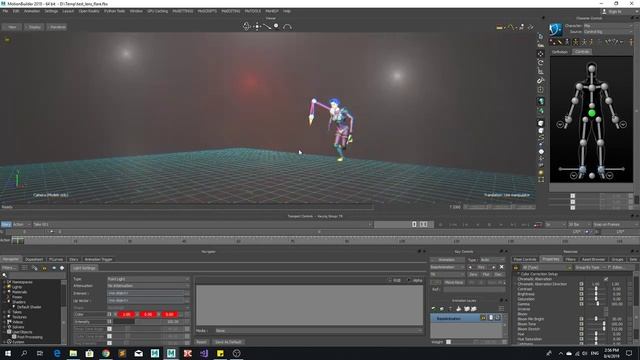Select the translate tool in viewer sidebar
This screenshot has width=640, height=360.
[540, 53]
